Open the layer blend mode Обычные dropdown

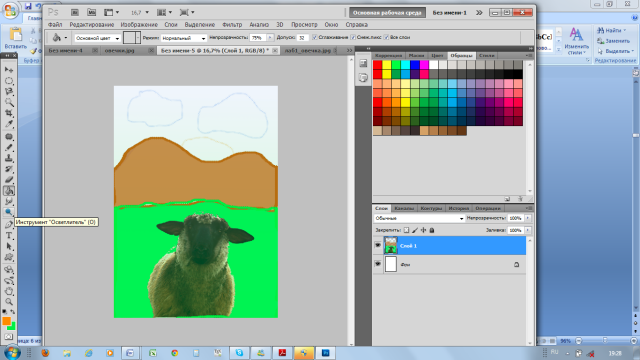(419, 218)
